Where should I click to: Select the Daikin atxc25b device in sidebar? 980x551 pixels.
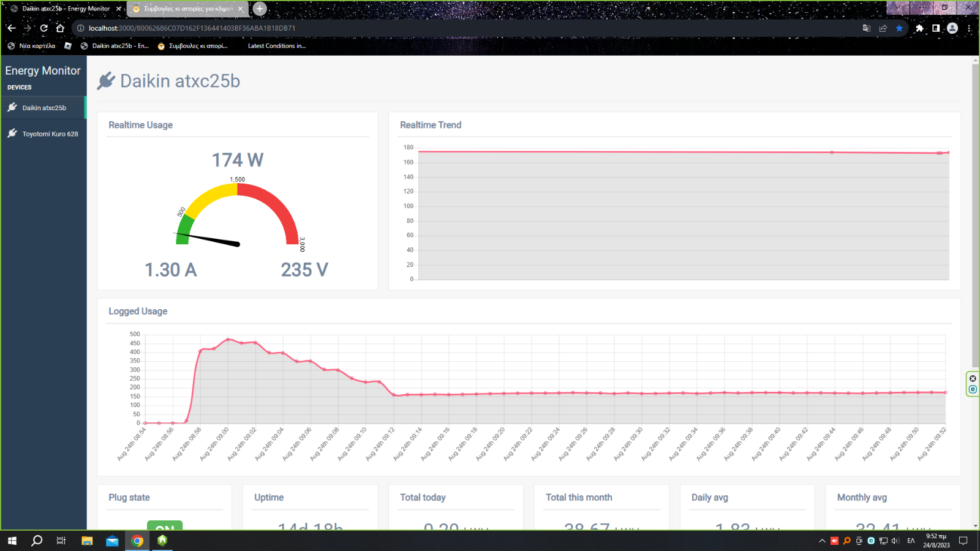point(43,108)
